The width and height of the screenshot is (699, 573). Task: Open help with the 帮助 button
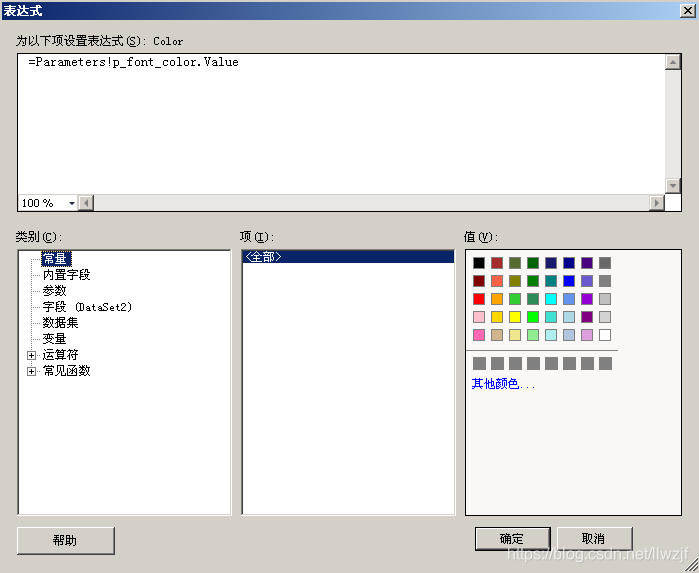tap(66, 540)
